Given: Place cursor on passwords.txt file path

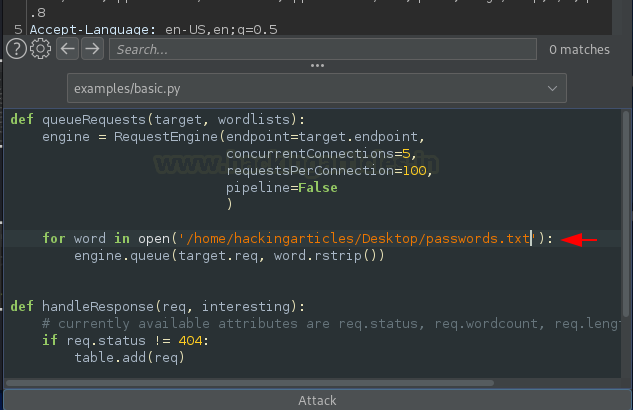Looking at the screenshot, I should coord(358,238).
